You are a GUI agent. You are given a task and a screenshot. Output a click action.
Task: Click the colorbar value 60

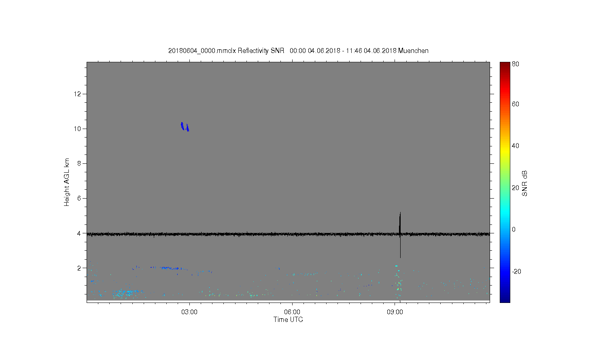click(516, 104)
